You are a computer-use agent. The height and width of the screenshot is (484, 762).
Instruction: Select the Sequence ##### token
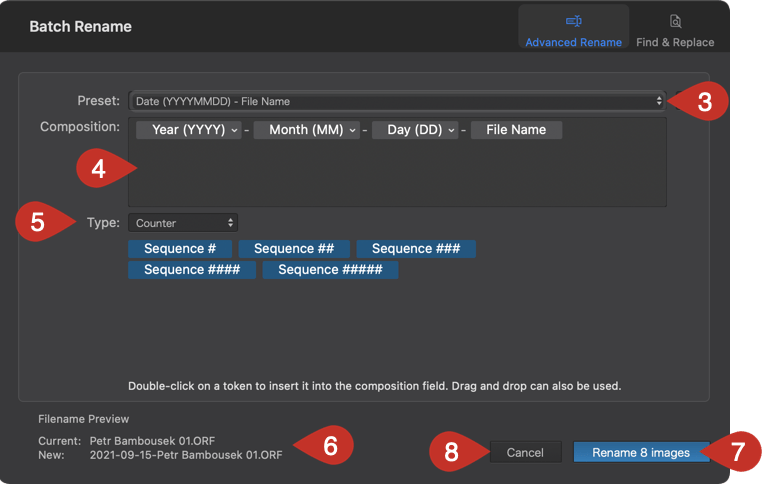tap(330, 270)
